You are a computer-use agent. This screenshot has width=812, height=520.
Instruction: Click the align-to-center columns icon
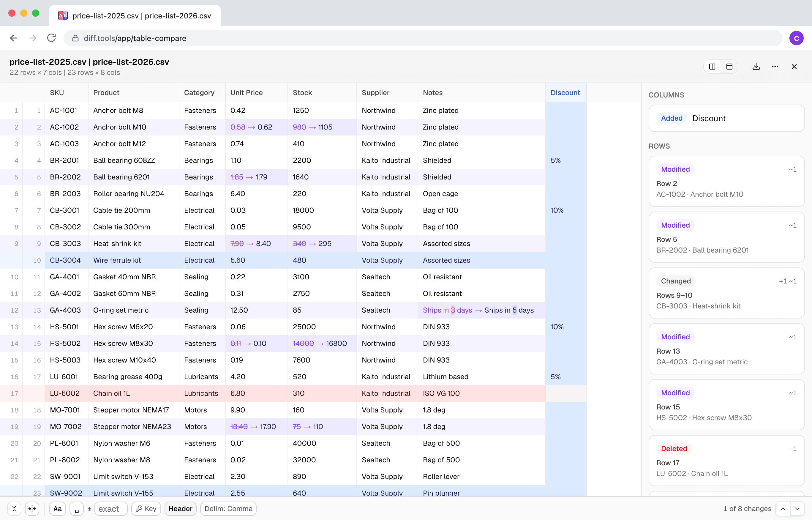(32, 508)
